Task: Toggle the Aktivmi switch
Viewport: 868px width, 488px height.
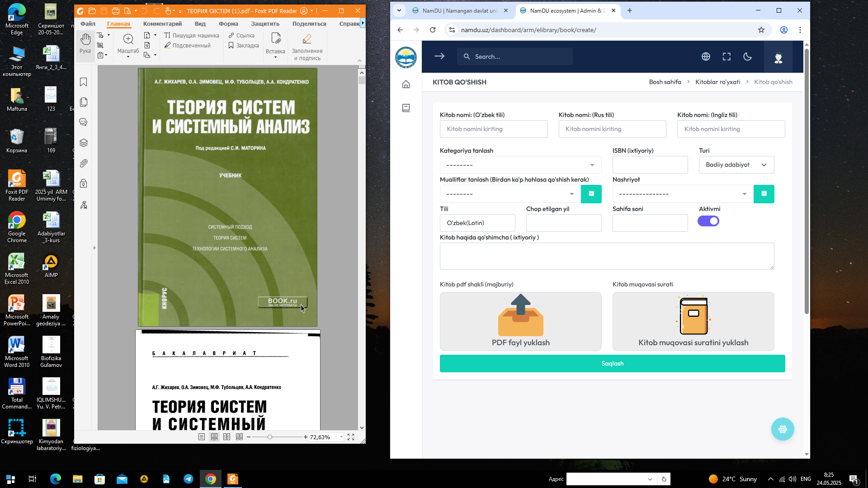Action: point(708,221)
